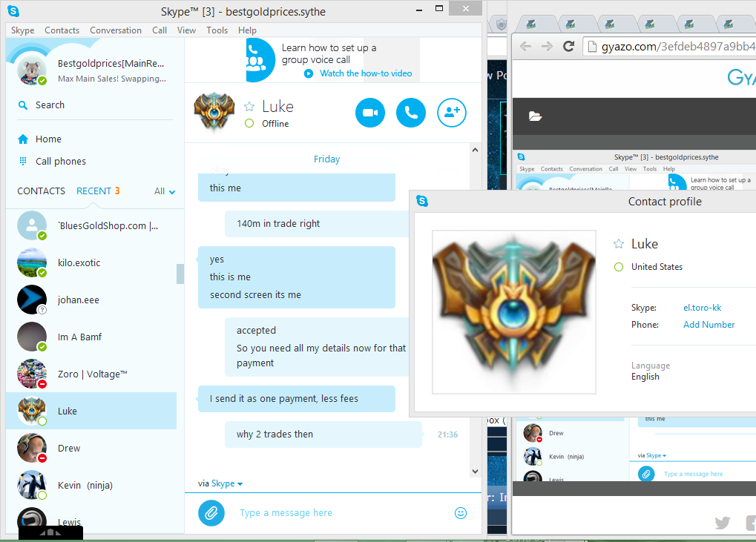Click browser back button

tap(525, 46)
